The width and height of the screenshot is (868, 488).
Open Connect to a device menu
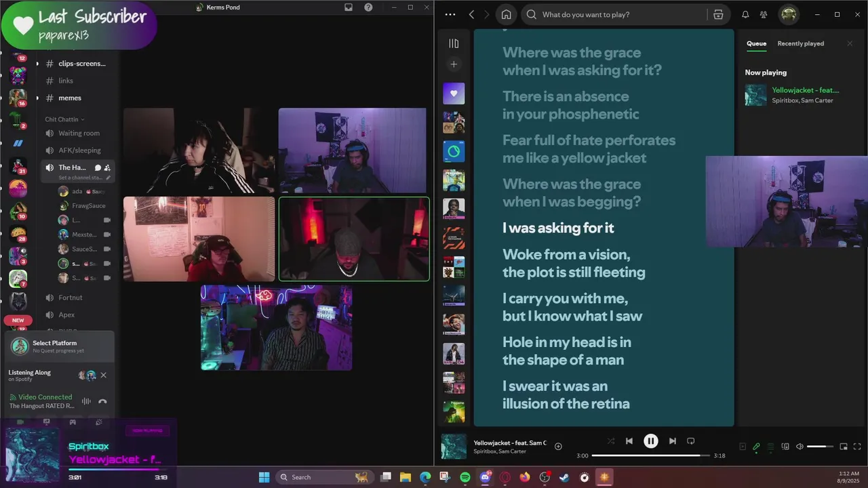click(785, 447)
